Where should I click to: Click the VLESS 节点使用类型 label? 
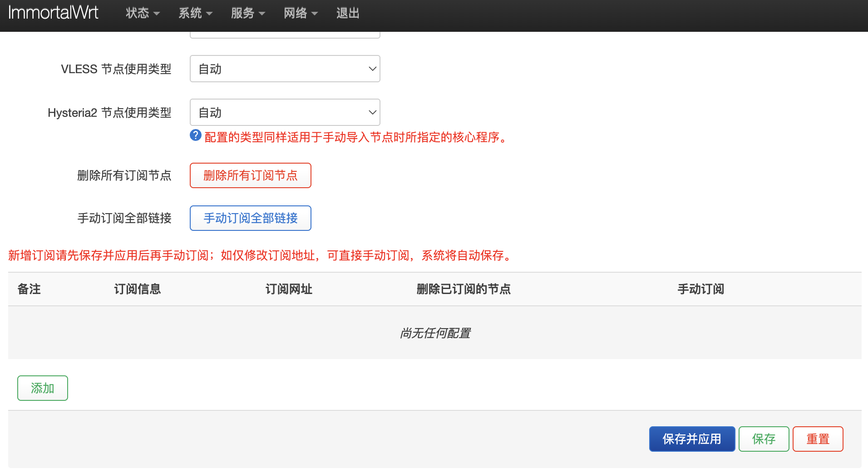(x=116, y=69)
